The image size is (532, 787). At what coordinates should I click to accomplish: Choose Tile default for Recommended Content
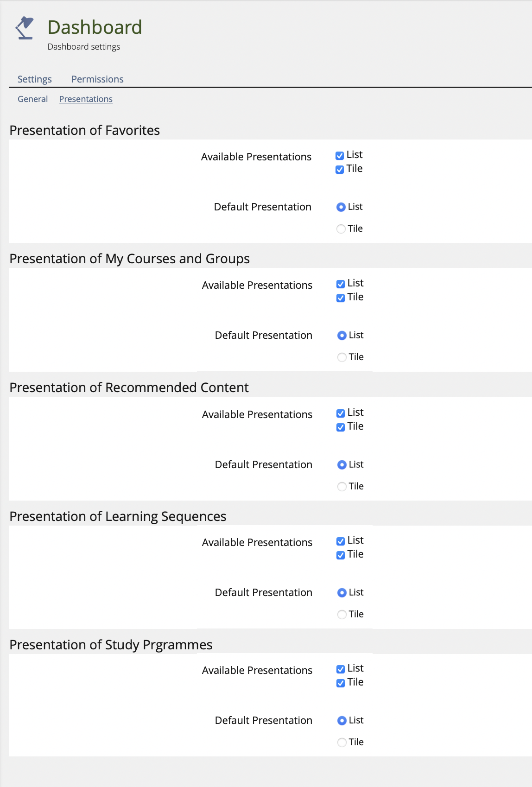[x=342, y=487]
